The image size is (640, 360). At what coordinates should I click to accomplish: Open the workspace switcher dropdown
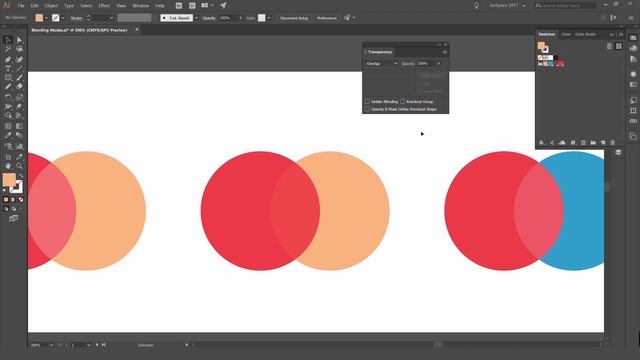(x=508, y=6)
